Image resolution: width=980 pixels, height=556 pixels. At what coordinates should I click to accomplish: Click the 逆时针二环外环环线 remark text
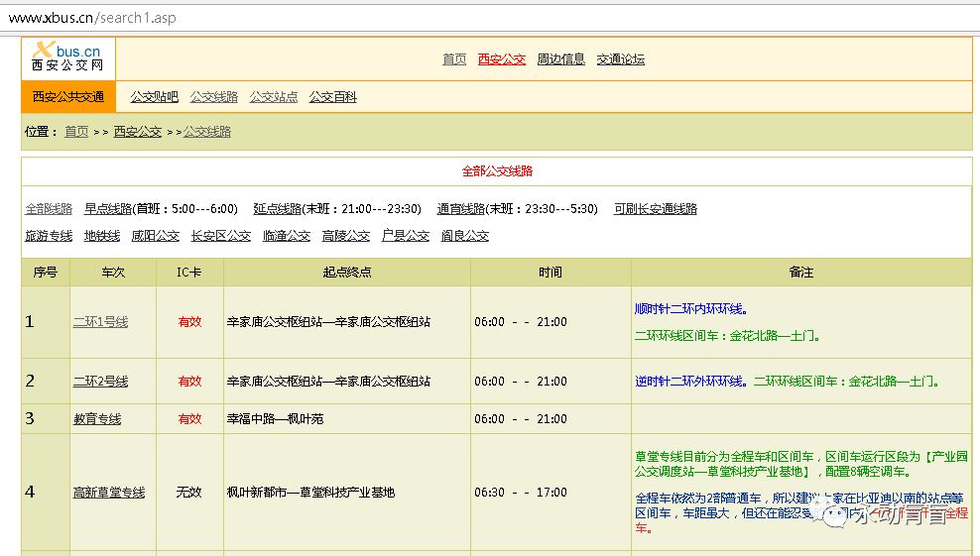[x=690, y=382]
